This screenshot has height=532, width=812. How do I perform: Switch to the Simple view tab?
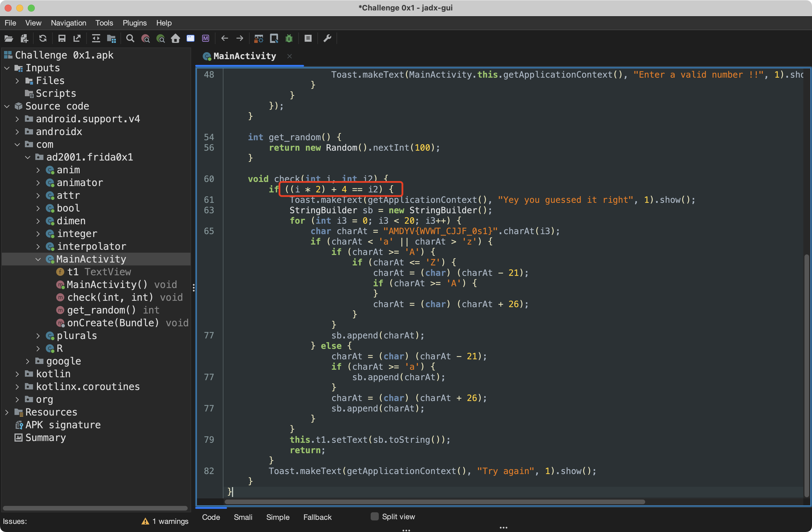coord(278,517)
